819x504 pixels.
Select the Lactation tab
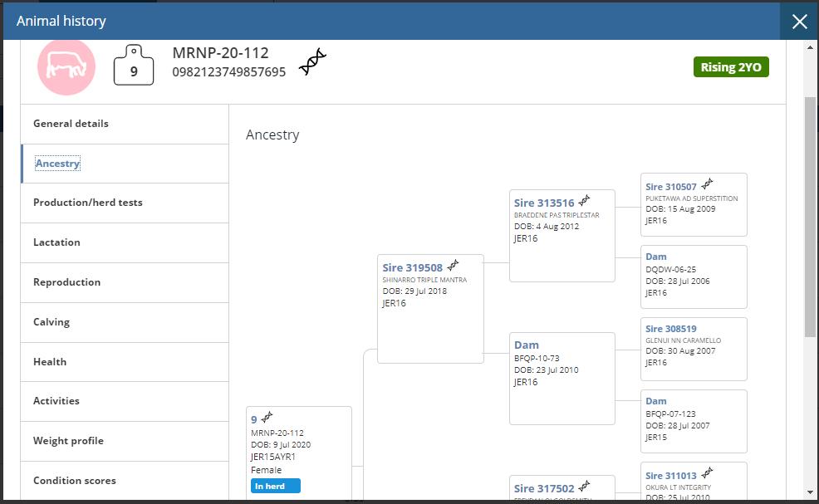point(57,242)
